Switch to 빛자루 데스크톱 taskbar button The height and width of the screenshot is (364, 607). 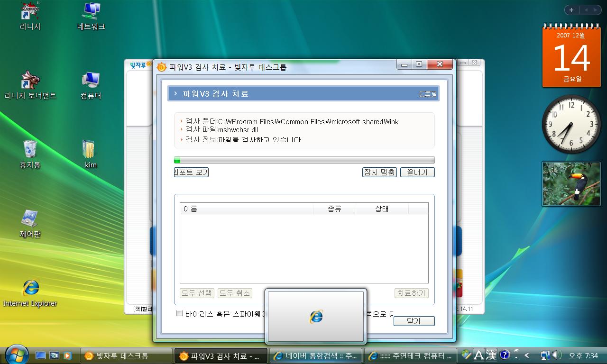pyautogui.click(x=126, y=355)
